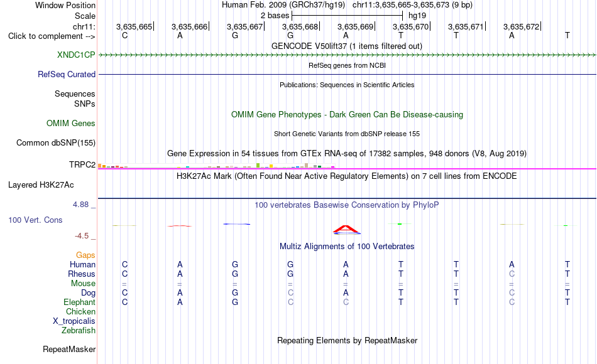Click 'Multiz Alignments of 100 Vertebrates' title
Image resolution: width=597 pixels, height=364 pixels.
click(x=346, y=246)
